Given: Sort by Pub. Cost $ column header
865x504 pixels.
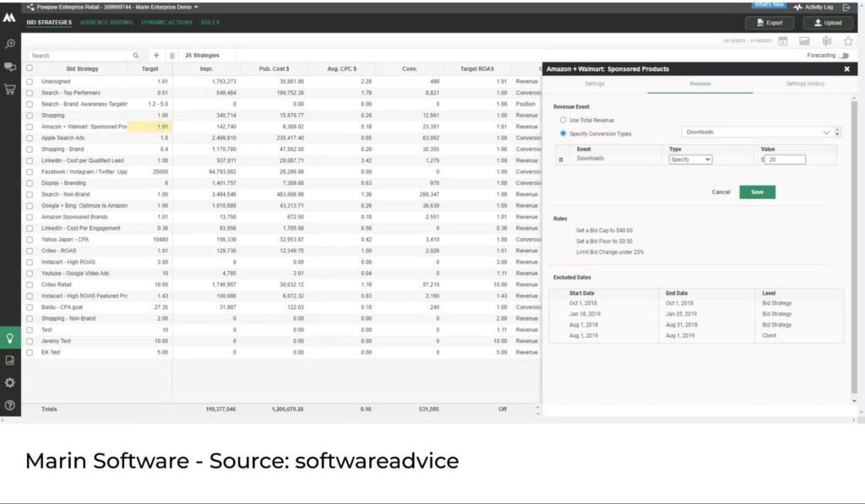Looking at the screenshot, I should (x=275, y=69).
